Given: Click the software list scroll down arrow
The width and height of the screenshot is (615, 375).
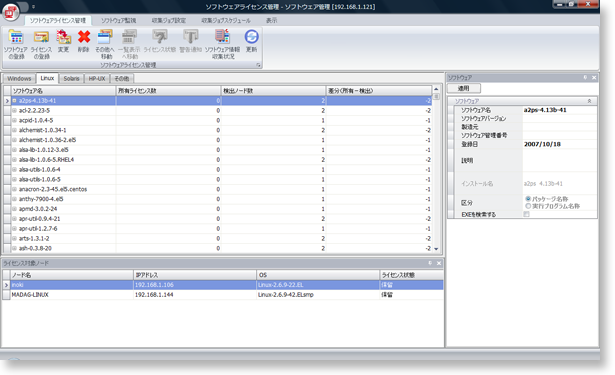Looking at the screenshot, I should 436,249.
